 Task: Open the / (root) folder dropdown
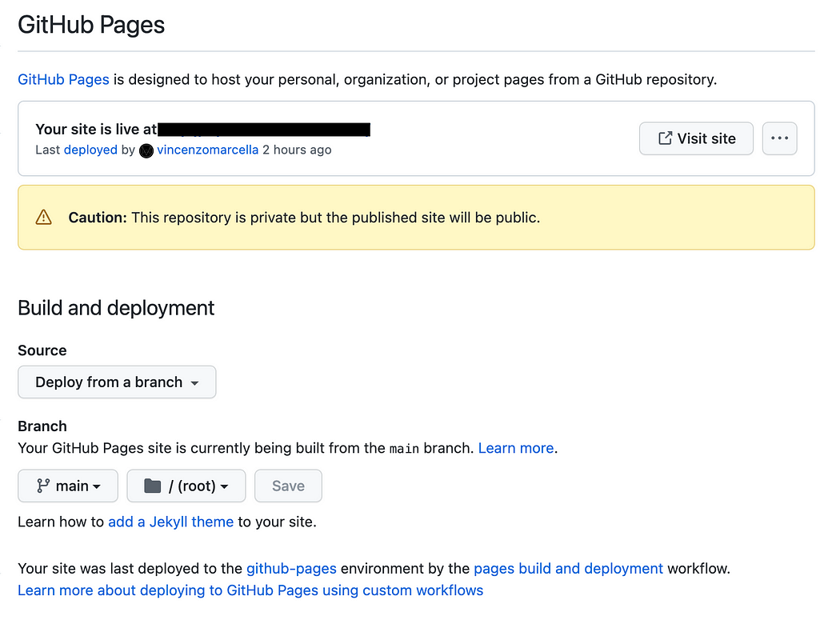[x=186, y=486]
